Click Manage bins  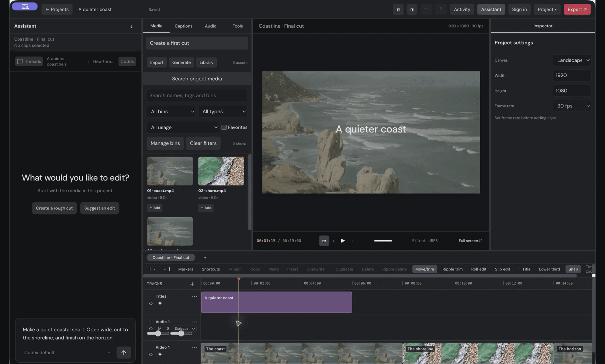click(165, 143)
